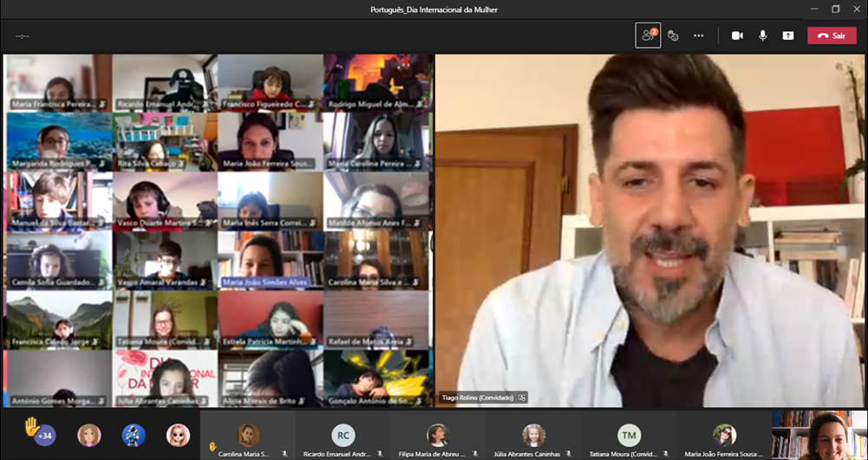This screenshot has height=460, width=868.
Task: Click the icon beside Tiago Rolino's name label
Action: coord(522,398)
